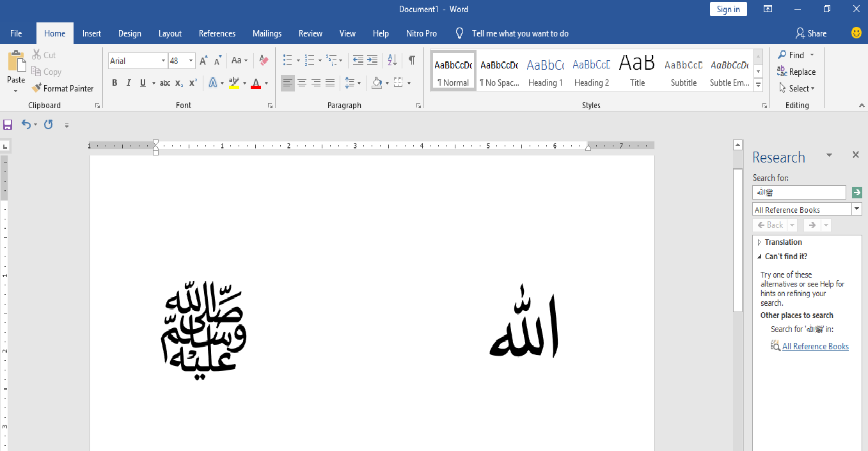Toggle Italic formatting
The image size is (868, 451).
click(129, 83)
